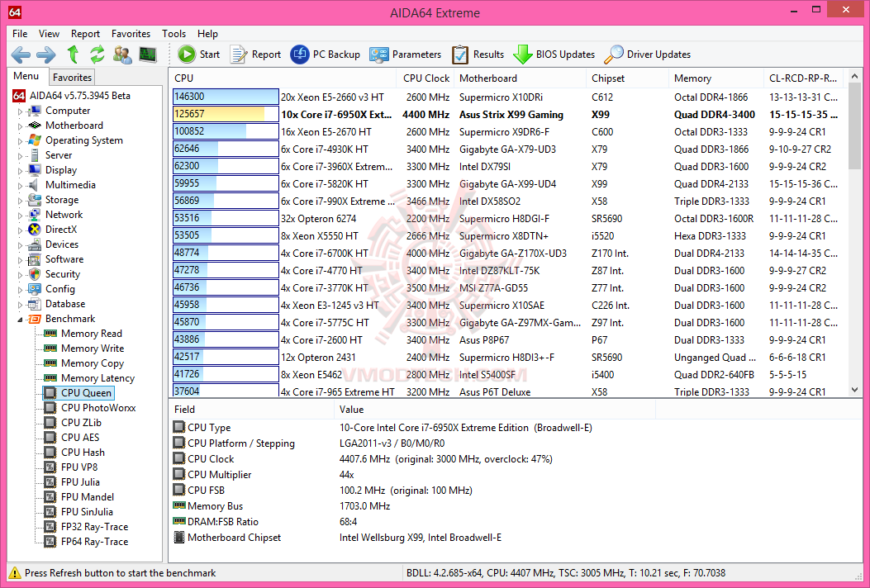Open the Favorites menu
Viewport: 870px width, 588px height.
click(131, 34)
